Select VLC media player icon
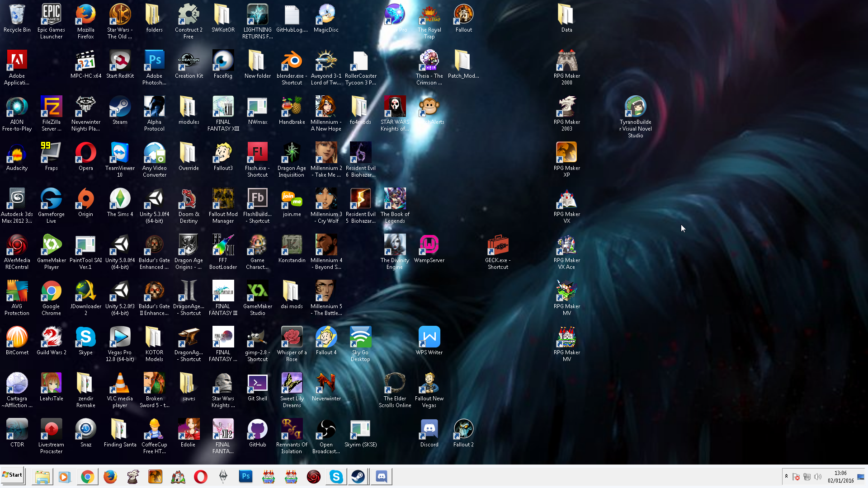The height and width of the screenshot is (488, 868). click(120, 390)
